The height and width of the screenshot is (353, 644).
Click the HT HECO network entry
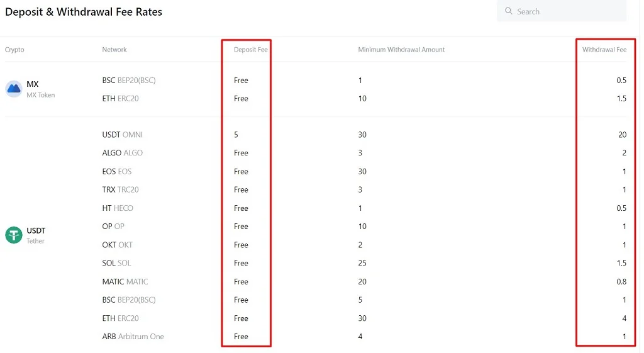point(118,208)
